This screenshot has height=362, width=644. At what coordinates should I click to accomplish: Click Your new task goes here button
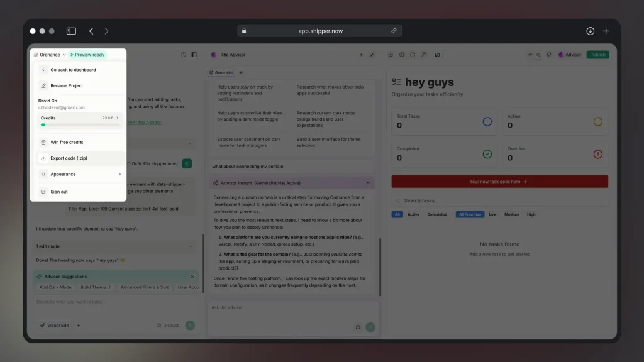[499, 182]
